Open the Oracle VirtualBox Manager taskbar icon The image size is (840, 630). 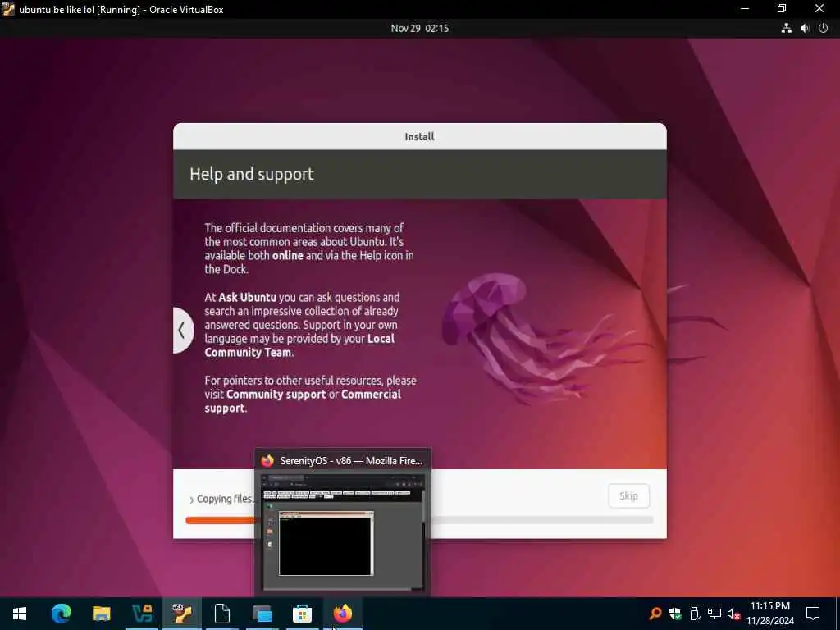[142, 614]
